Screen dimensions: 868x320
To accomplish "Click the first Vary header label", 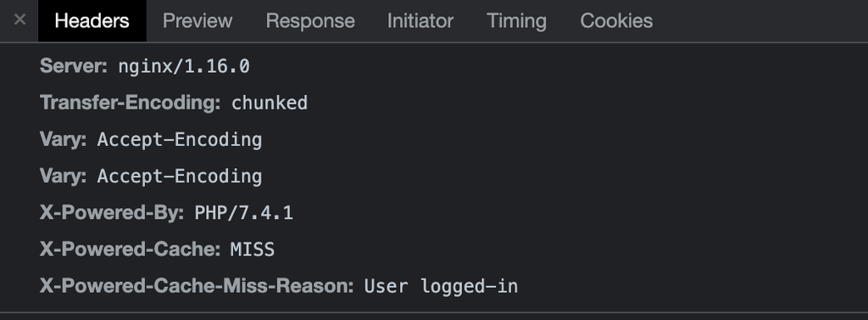I will point(63,140).
